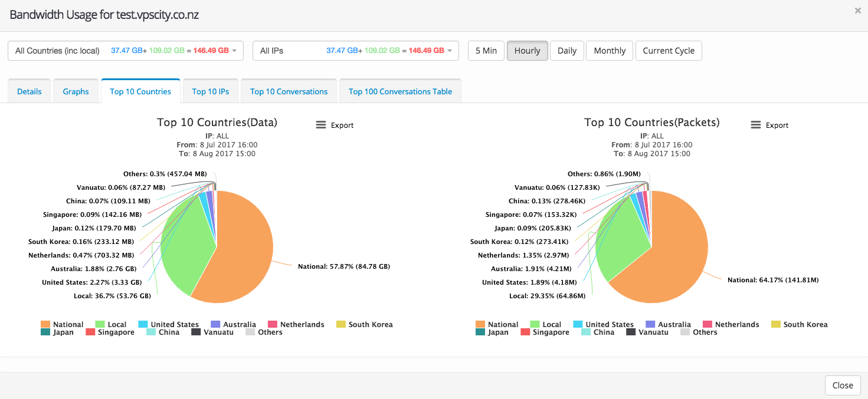
Task: Hide United States series in Data legend
Action: (168, 324)
